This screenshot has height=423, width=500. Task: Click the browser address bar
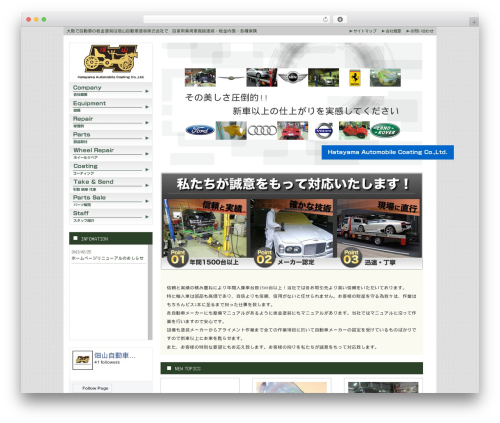(236, 19)
